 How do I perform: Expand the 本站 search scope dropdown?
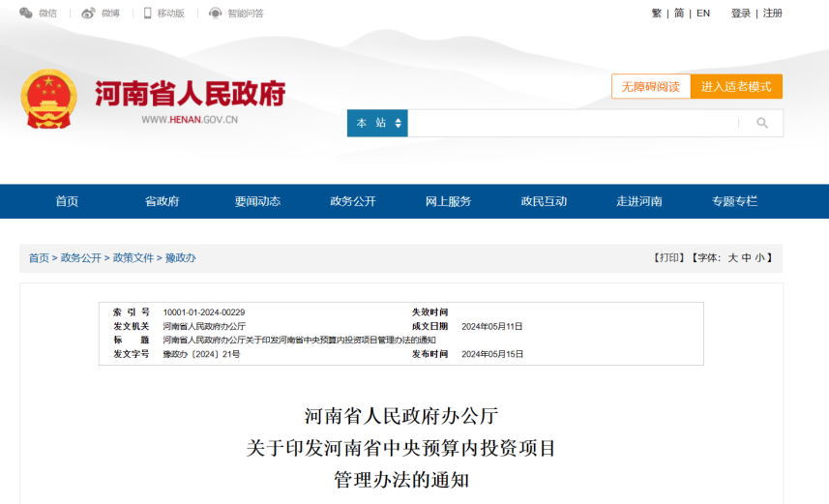click(377, 123)
